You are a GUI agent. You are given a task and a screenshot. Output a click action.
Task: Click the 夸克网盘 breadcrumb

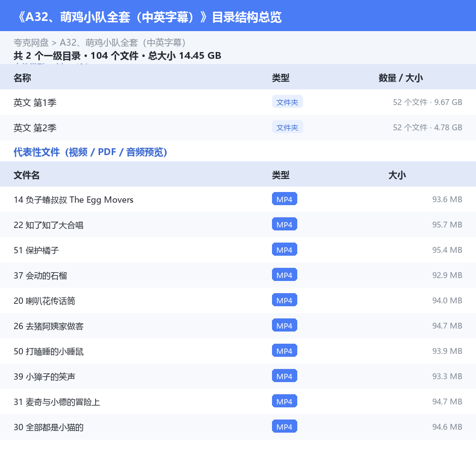click(31, 42)
